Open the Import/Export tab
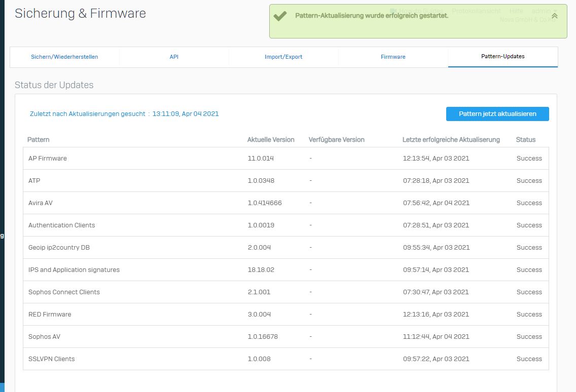The width and height of the screenshot is (576, 392). pos(283,57)
